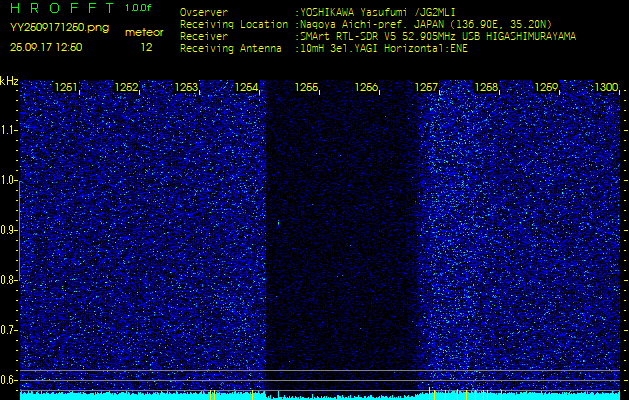Select the 0.6 kHz frequency axis label

coord(9,380)
